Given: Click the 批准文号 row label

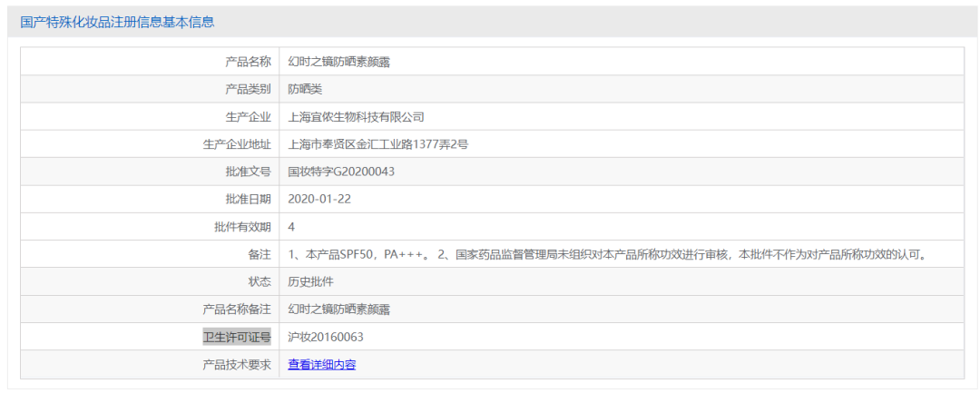Looking at the screenshot, I should (x=248, y=172).
